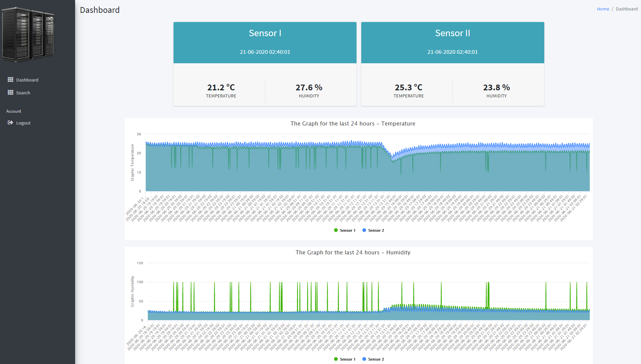The image size is (641, 364).
Task: Click the Dashboard grid icon in sidebar
Action: pyautogui.click(x=10, y=80)
